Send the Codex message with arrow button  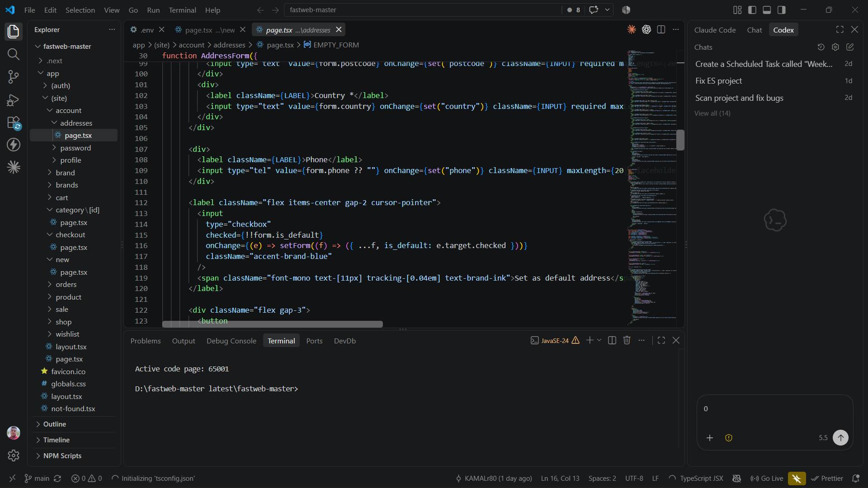click(840, 437)
